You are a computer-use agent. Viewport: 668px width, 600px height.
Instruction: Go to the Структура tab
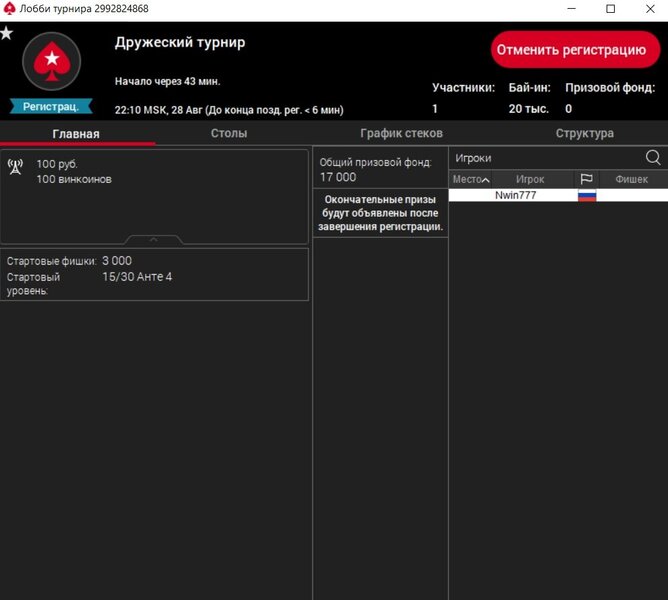pos(584,133)
